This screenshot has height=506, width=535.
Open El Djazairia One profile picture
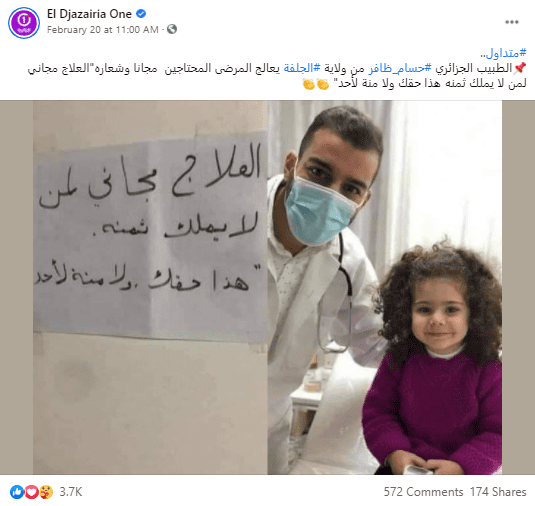pyautogui.click(x=24, y=23)
